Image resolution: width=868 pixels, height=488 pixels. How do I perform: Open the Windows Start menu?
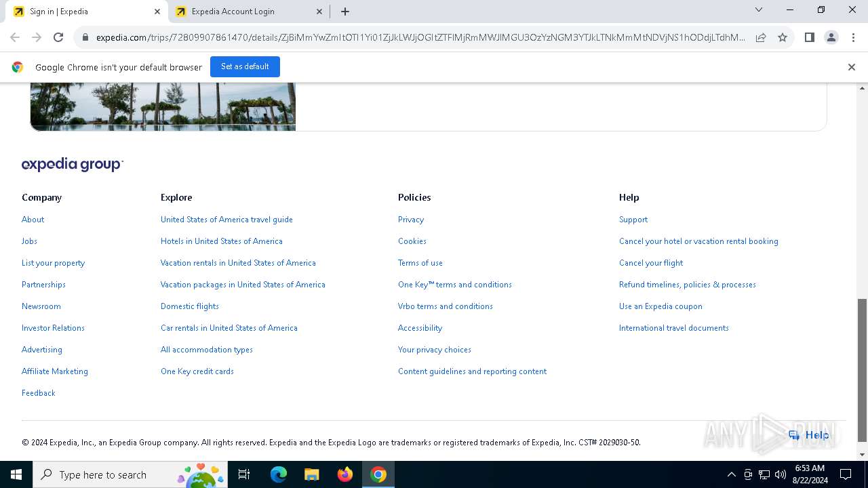click(16, 474)
